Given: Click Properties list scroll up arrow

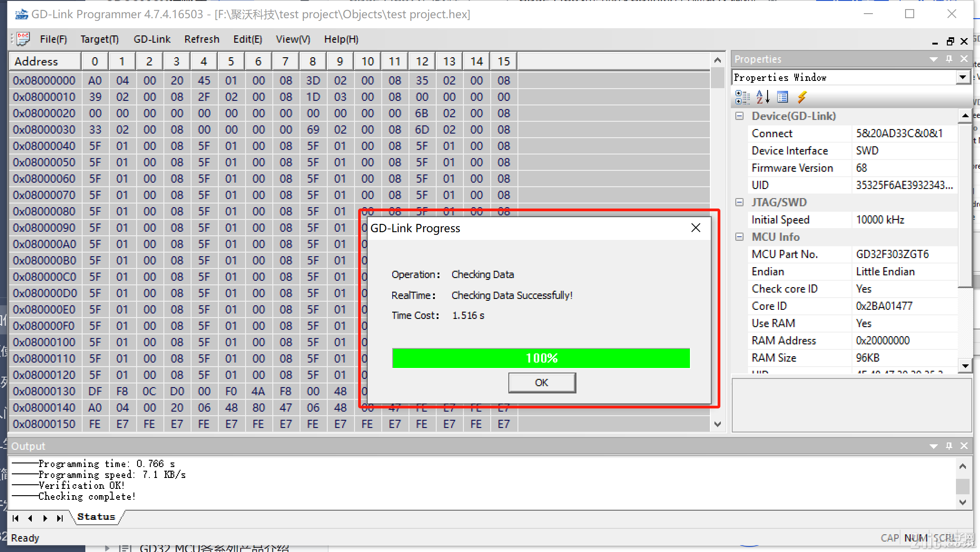Looking at the screenshot, I should (965, 116).
